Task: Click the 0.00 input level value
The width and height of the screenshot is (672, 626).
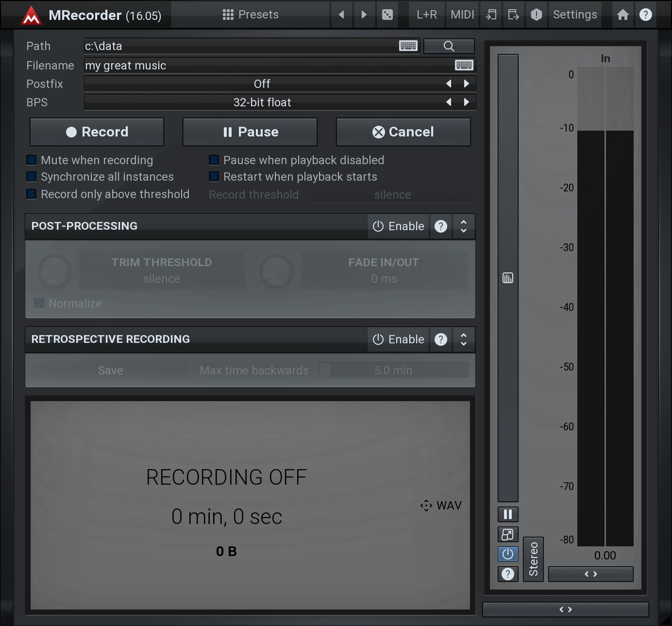Action: [x=605, y=556]
